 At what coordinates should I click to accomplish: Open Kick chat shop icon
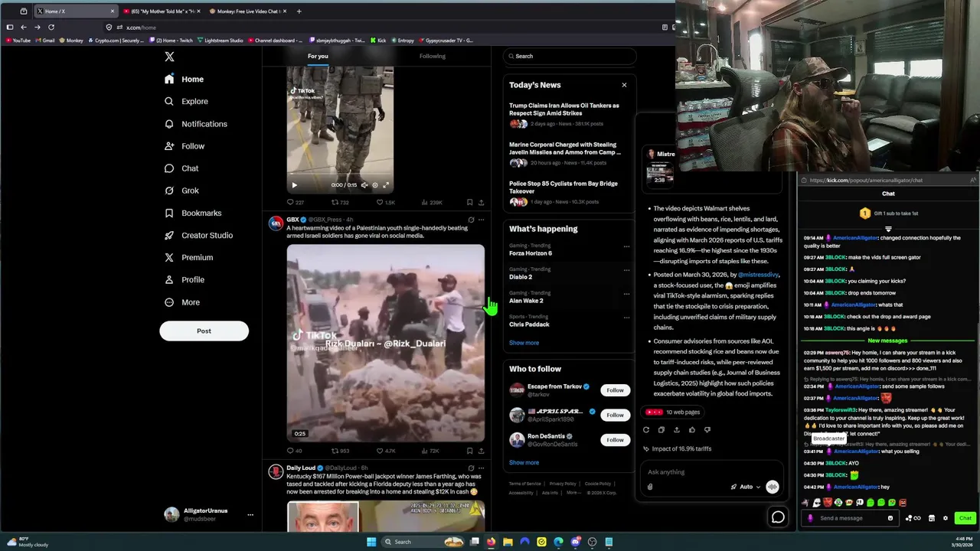[x=932, y=518]
